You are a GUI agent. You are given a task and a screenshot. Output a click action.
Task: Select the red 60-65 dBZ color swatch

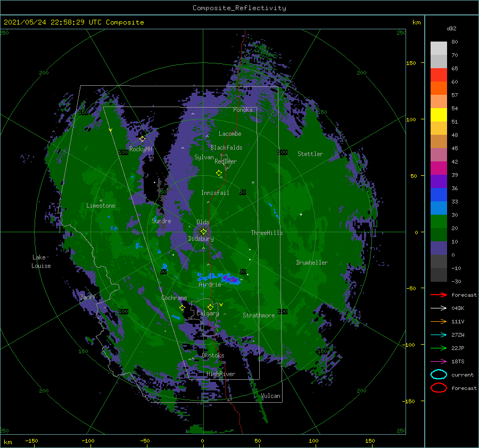point(439,75)
